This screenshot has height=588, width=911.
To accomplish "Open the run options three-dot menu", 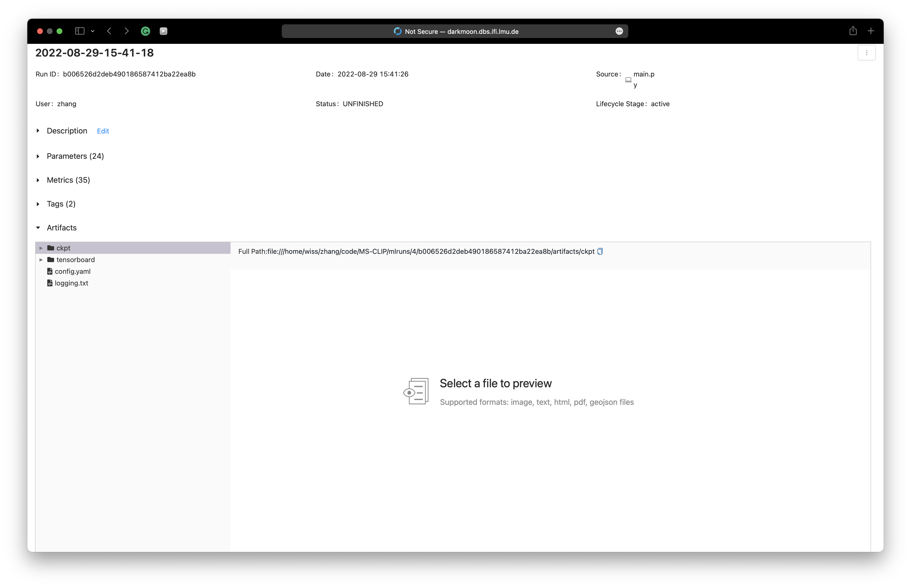I will click(x=866, y=53).
